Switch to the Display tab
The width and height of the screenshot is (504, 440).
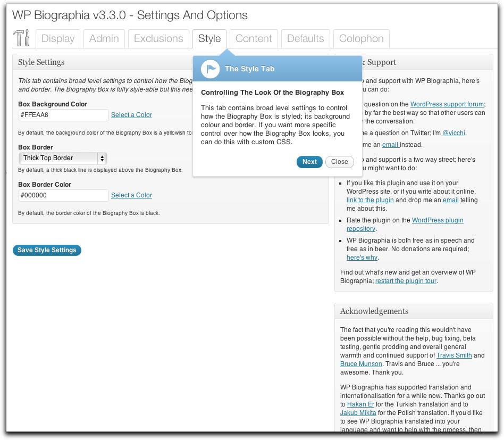[x=58, y=39]
